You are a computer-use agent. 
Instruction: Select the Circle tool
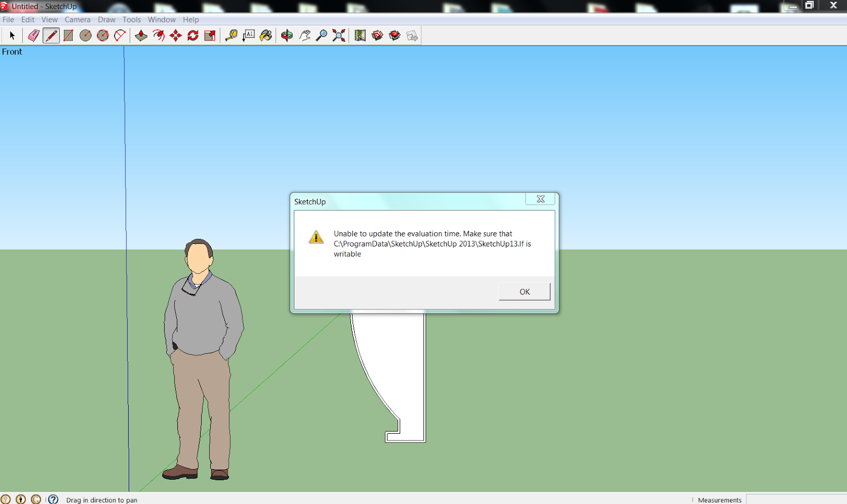[x=85, y=35]
